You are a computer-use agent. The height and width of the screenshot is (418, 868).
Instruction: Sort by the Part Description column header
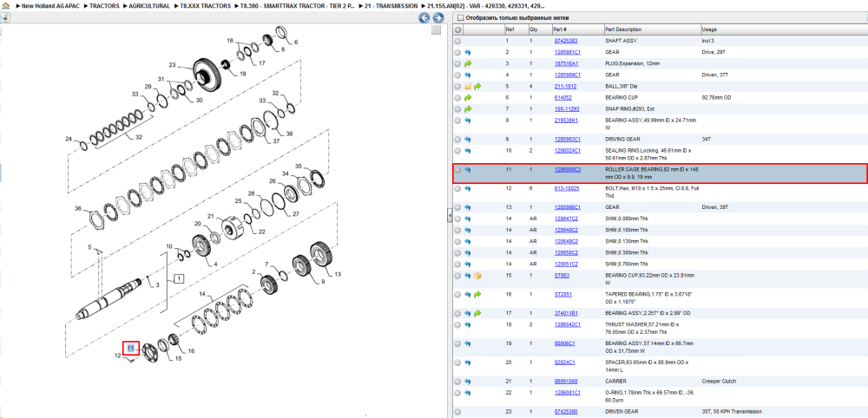point(623,29)
